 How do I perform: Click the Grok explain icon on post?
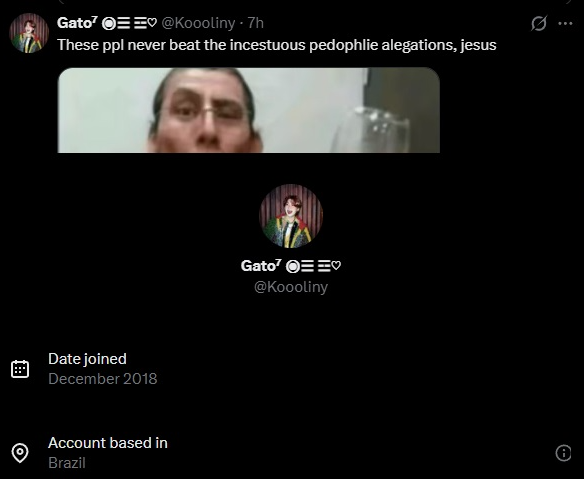pos(539,23)
